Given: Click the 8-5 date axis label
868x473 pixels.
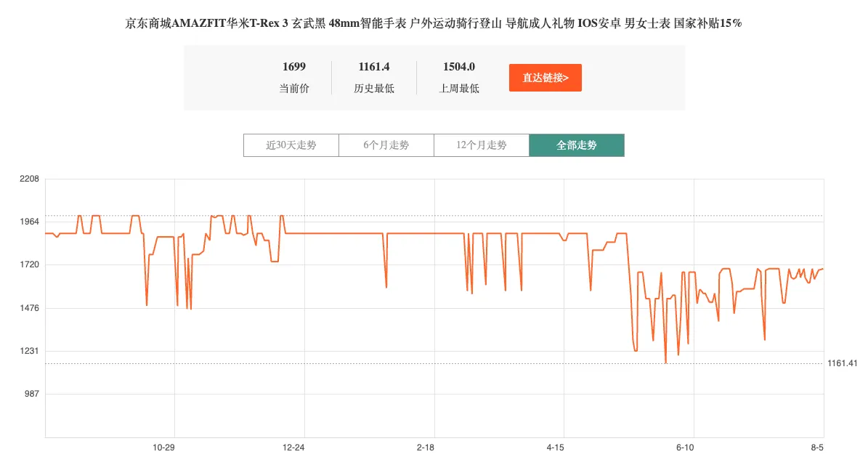Looking at the screenshot, I should (x=817, y=448).
